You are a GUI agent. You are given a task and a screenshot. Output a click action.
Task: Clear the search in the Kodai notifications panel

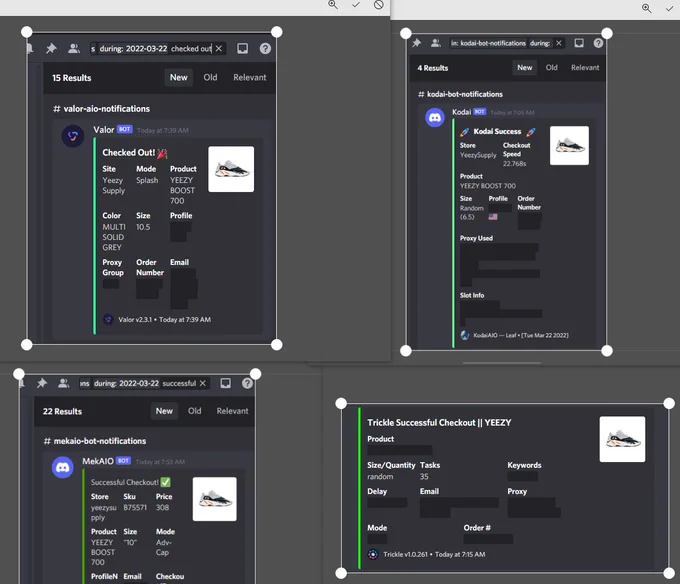(x=559, y=43)
